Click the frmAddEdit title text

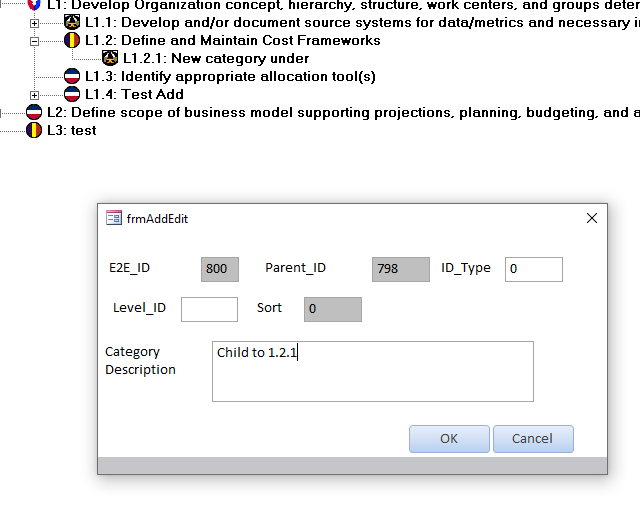coord(157,219)
